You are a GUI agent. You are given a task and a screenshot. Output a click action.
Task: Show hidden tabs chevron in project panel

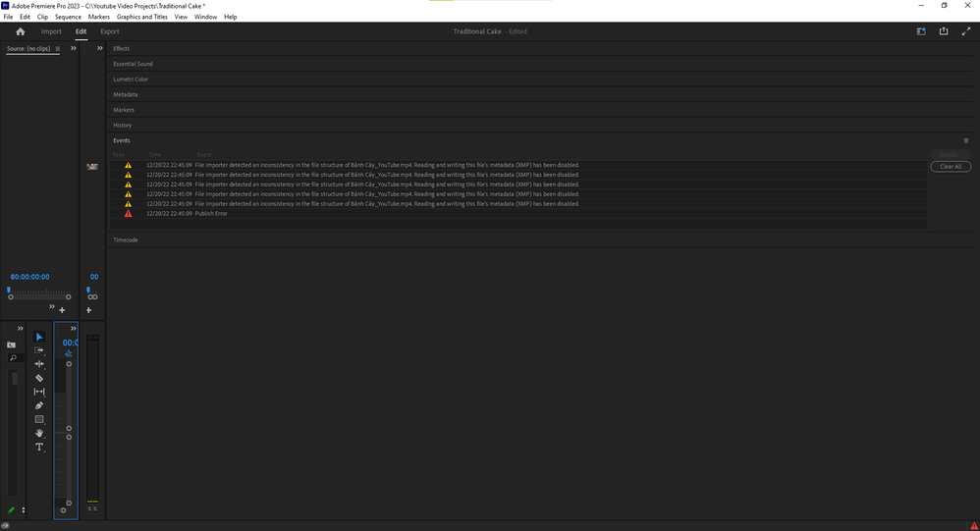coord(20,329)
